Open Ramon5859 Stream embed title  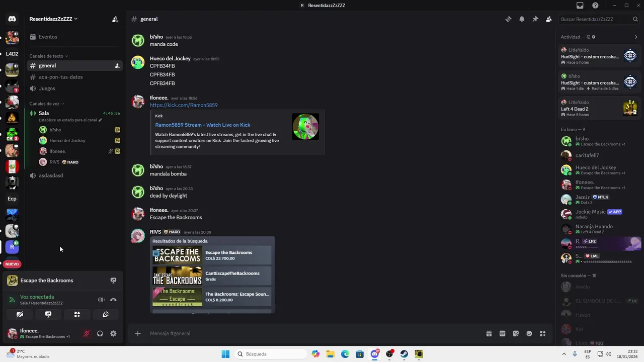[203, 125]
